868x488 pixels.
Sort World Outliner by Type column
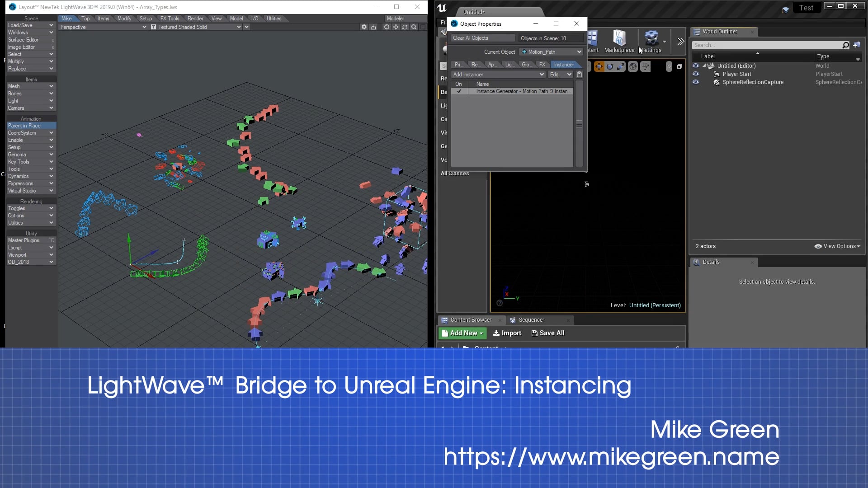click(x=823, y=56)
